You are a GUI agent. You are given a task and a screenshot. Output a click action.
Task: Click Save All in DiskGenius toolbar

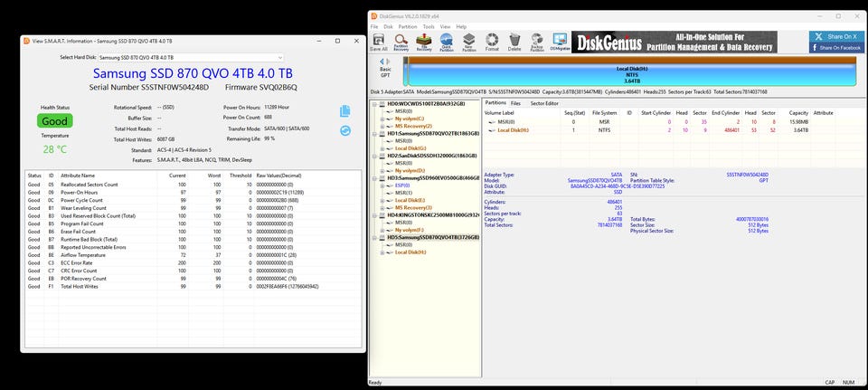tap(379, 43)
